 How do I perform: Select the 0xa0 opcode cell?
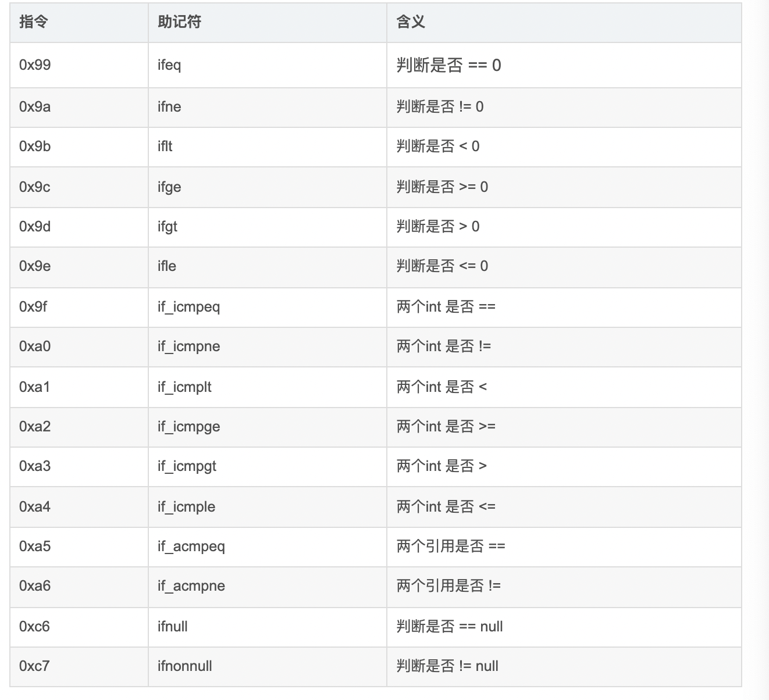tap(79, 347)
